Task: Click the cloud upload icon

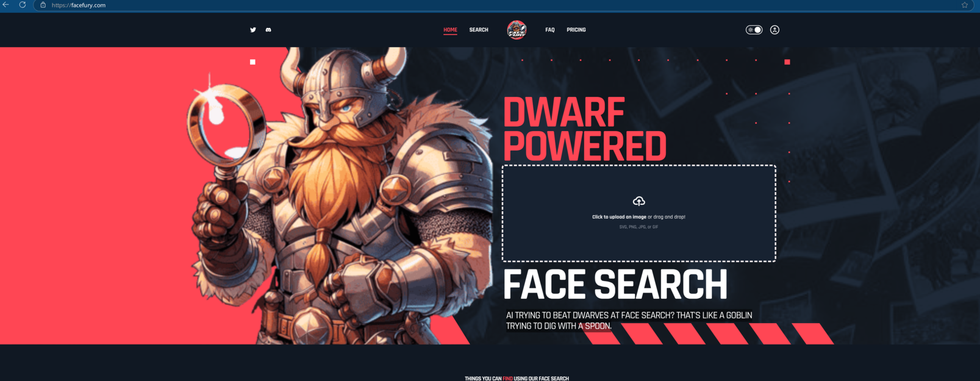Action: point(638,201)
